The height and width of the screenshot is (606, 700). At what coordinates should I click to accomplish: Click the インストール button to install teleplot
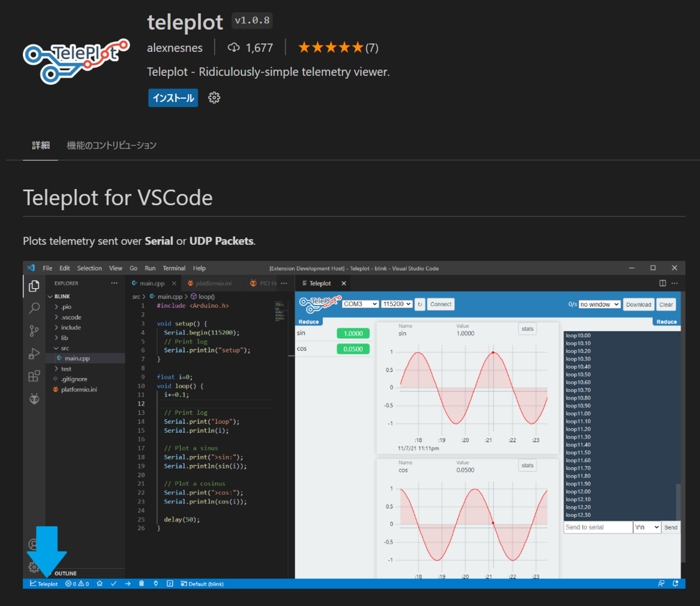(173, 97)
